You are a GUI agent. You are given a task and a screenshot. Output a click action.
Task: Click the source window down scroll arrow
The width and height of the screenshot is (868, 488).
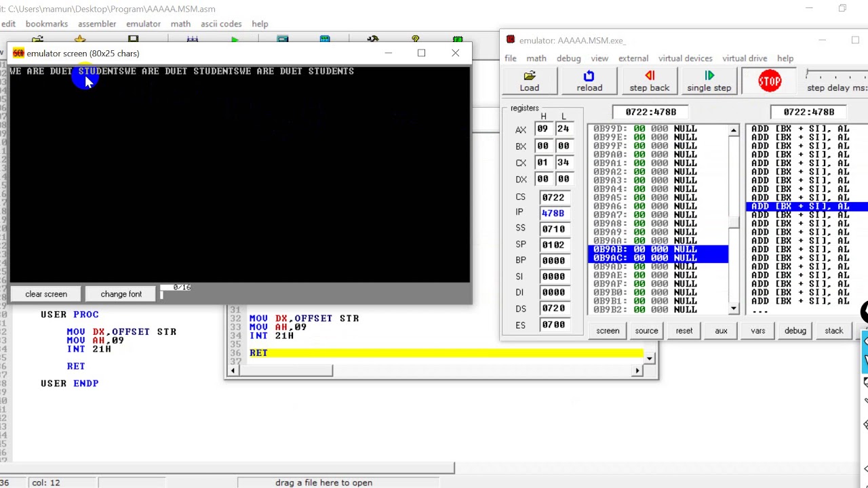tap(650, 358)
